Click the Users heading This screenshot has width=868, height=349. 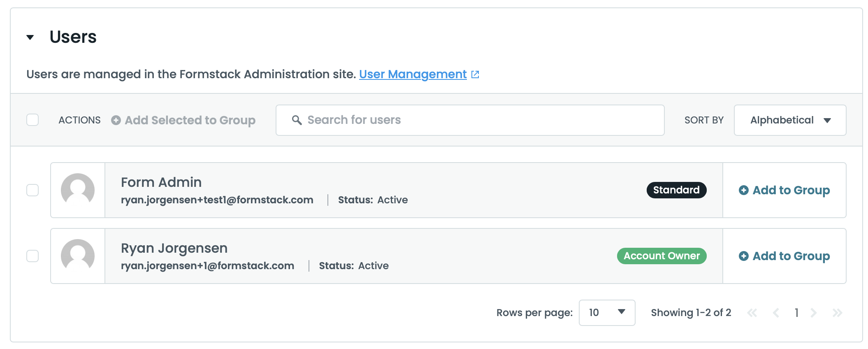click(73, 37)
